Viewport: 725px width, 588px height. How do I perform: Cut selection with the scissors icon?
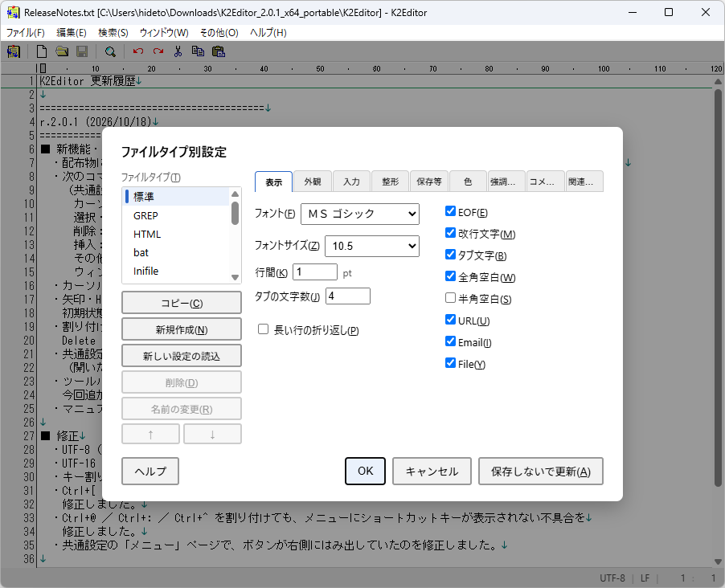(178, 51)
